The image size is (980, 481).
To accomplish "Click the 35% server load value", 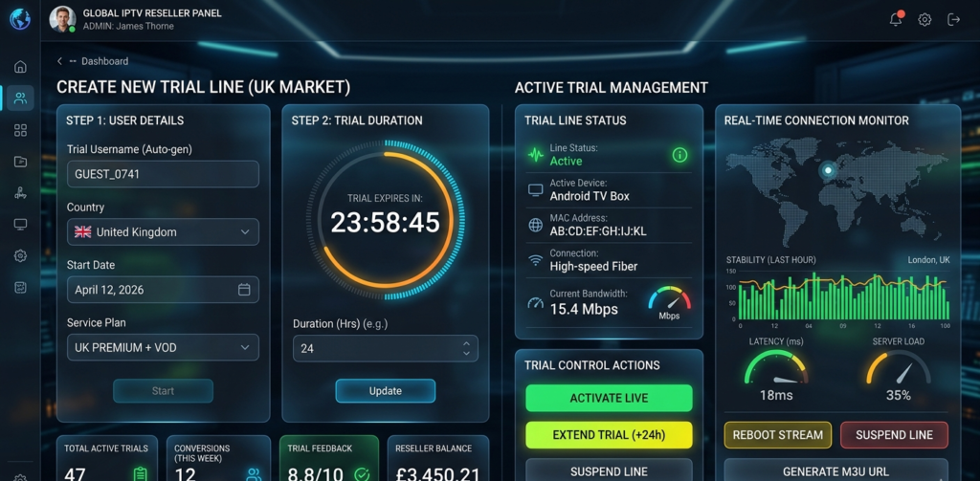I will pyautogui.click(x=898, y=396).
